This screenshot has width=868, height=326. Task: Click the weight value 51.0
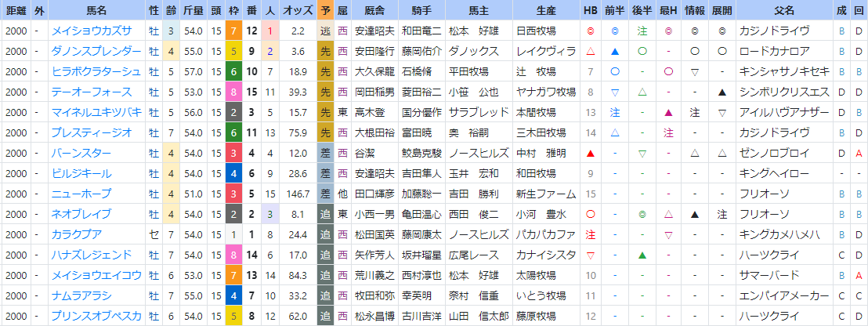[193, 194]
